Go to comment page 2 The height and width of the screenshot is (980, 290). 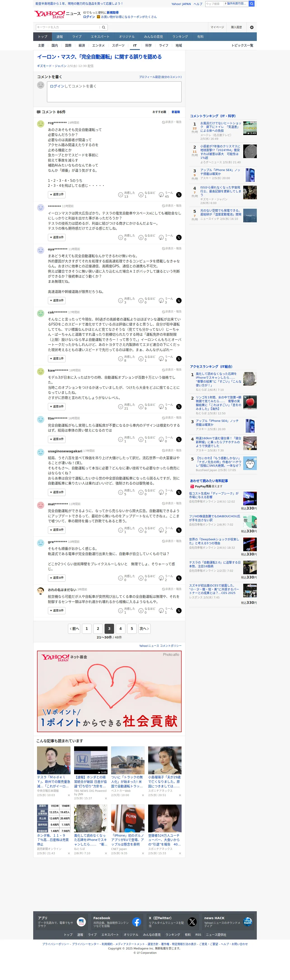point(98,629)
